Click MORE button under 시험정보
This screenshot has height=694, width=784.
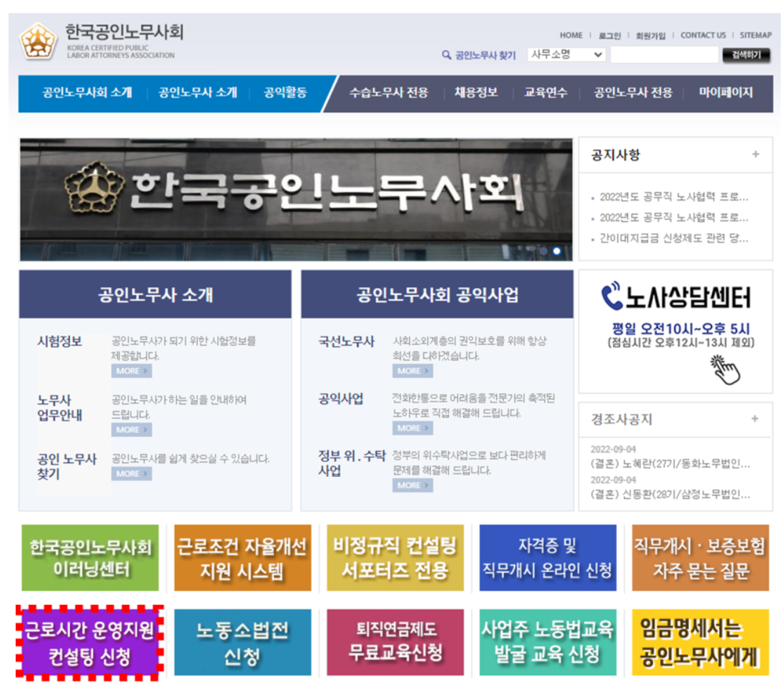(132, 371)
